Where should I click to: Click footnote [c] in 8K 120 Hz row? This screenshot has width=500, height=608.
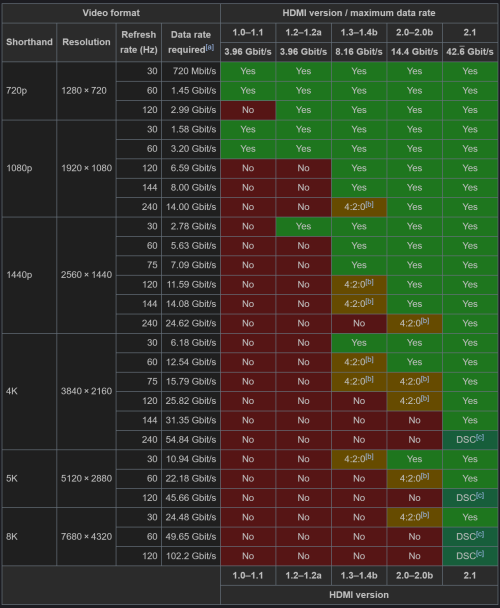480,553
